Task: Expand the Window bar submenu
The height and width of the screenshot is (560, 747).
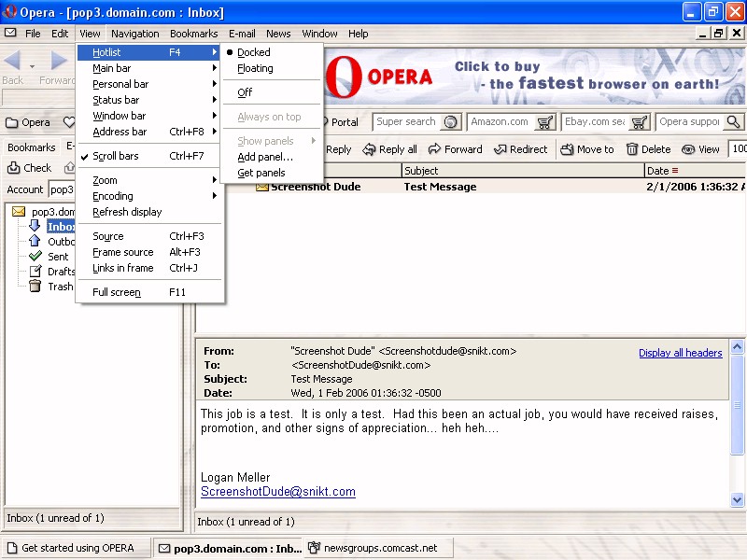Action: click(x=149, y=116)
